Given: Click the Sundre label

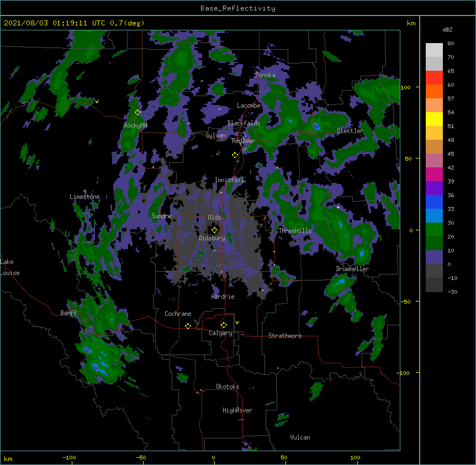Looking at the screenshot, I should (161, 216).
